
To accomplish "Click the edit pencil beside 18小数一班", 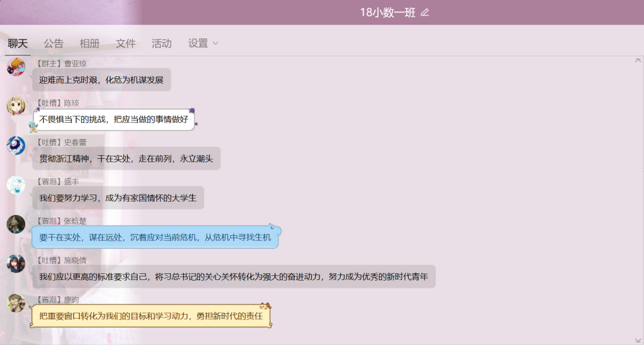I will pyautogui.click(x=425, y=13).
